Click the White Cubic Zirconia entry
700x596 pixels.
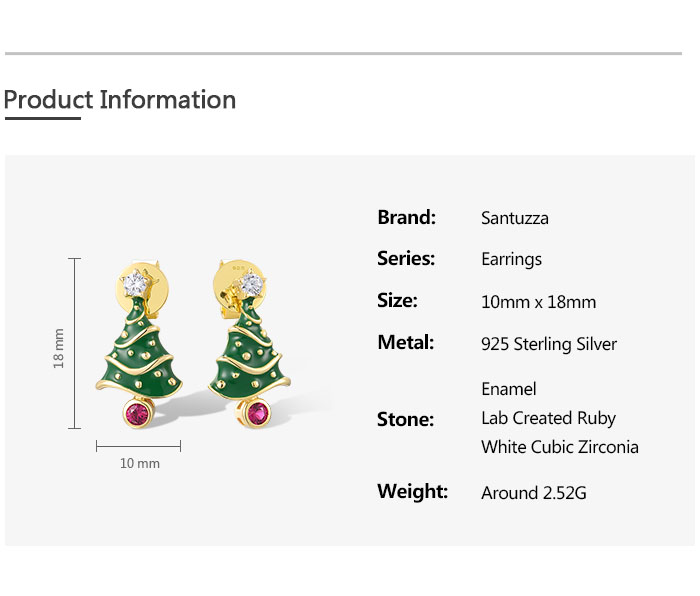559,447
